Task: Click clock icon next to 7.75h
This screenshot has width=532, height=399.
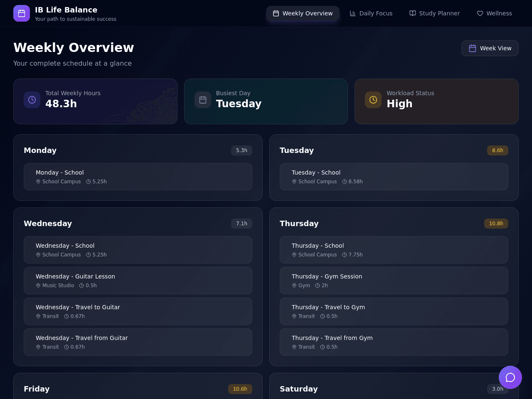Action: pos(345,255)
